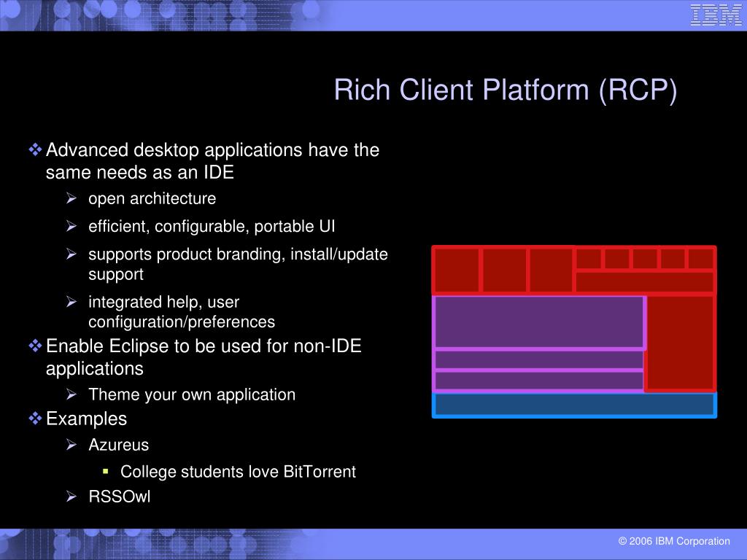
Task: Click "Enable Eclipse to be used for non-IDE"
Action: point(204,346)
